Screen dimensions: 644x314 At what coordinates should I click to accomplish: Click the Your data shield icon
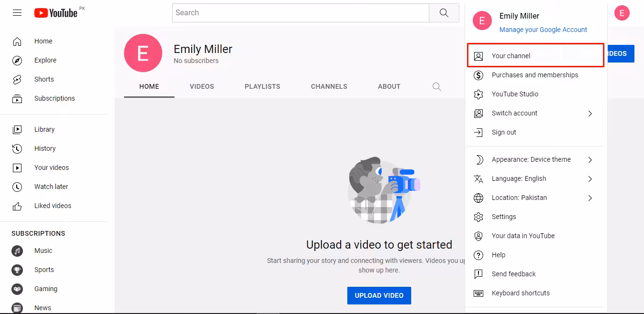pos(478,236)
